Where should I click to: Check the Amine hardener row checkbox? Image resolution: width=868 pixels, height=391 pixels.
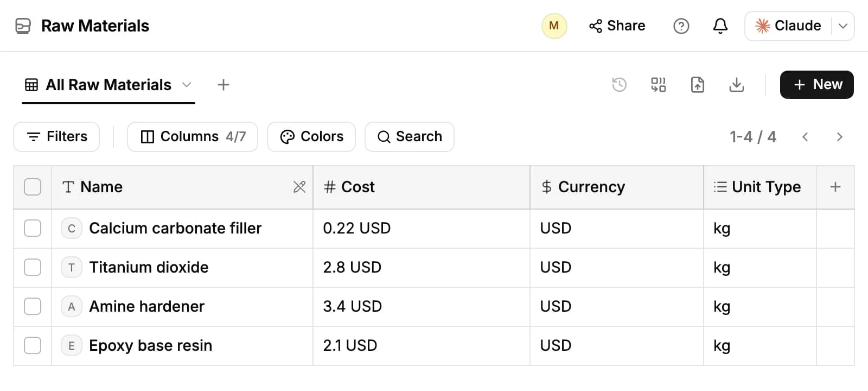click(x=33, y=306)
